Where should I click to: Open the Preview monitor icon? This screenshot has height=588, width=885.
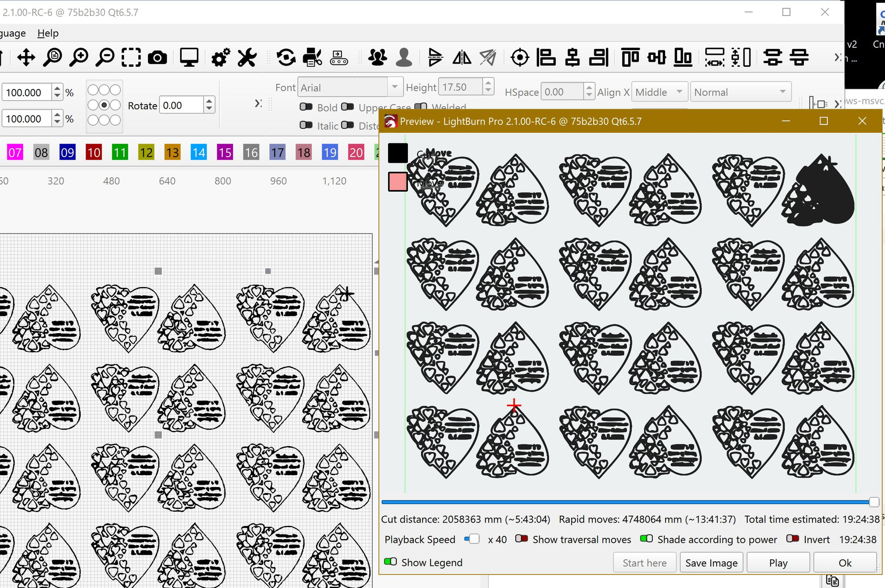coord(189,58)
